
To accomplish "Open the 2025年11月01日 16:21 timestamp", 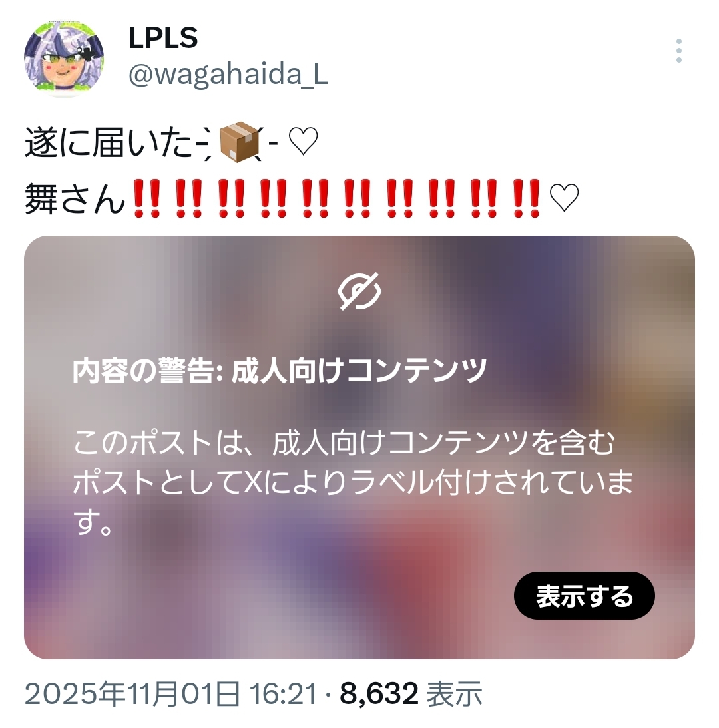I will pos(170,695).
